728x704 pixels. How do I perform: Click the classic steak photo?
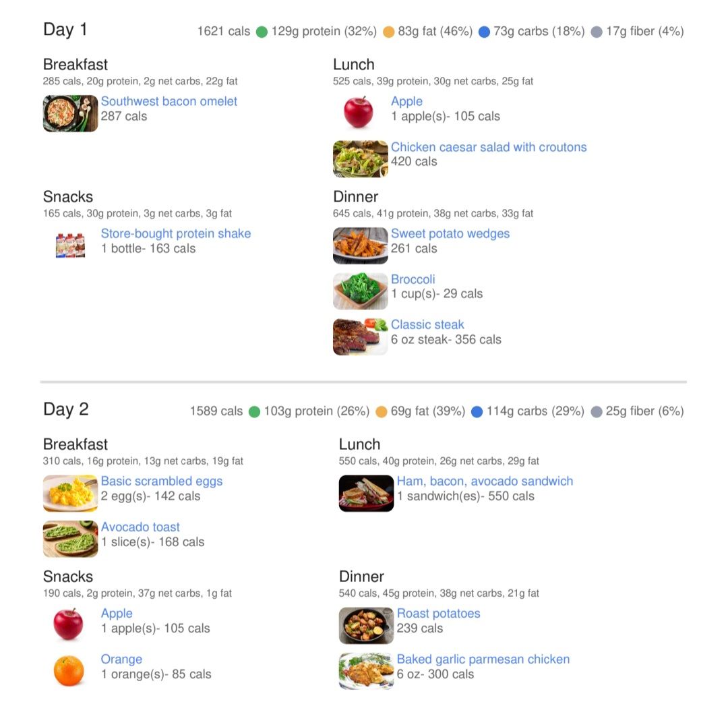tap(360, 336)
